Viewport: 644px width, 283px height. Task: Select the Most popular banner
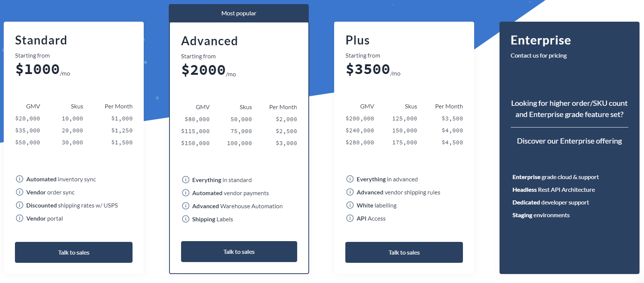(x=239, y=13)
